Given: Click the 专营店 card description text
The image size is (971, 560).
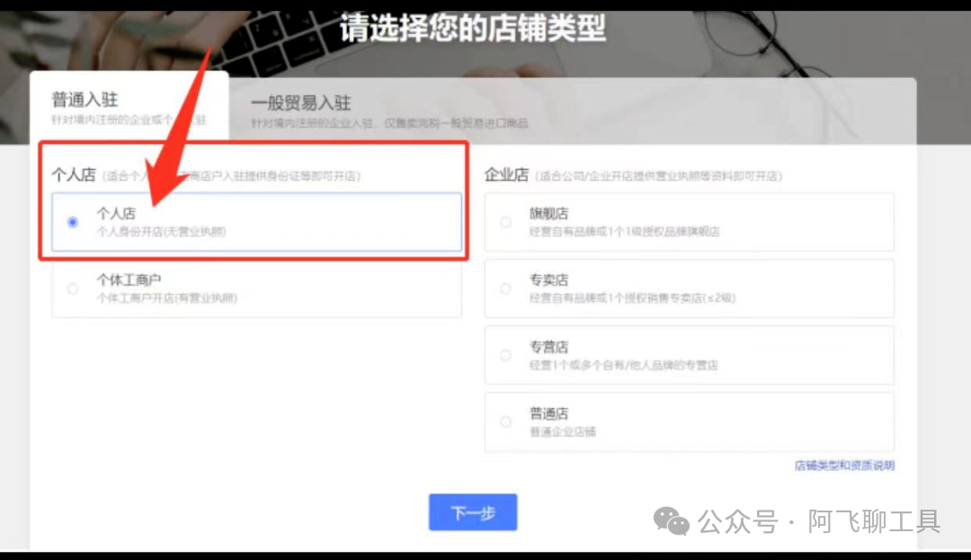Looking at the screenshot, I should point(624,365).
